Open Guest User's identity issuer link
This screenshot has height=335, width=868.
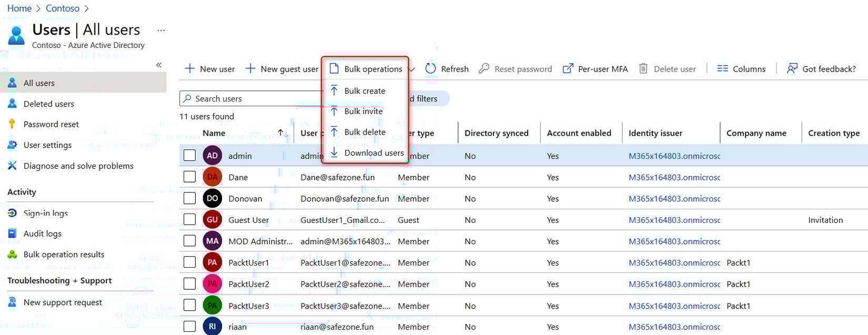coord(674,220)
